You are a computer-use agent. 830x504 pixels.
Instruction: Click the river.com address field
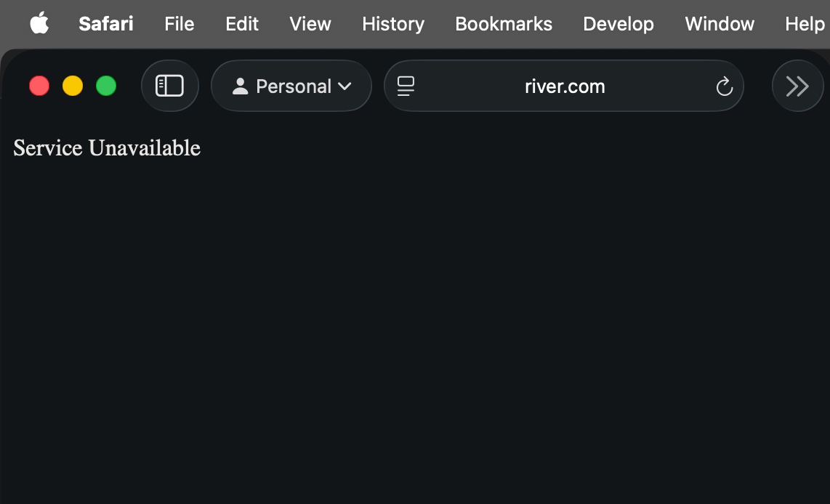pos(564,86)
